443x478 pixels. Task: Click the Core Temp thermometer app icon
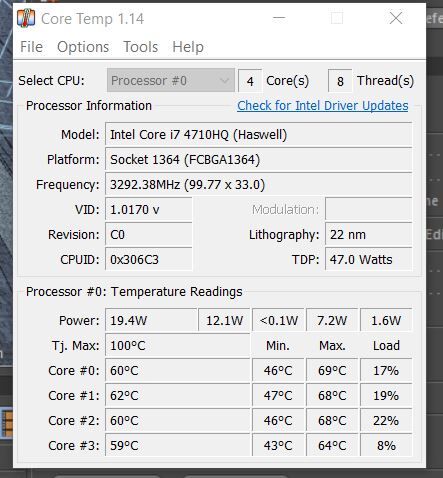point(26,18)
